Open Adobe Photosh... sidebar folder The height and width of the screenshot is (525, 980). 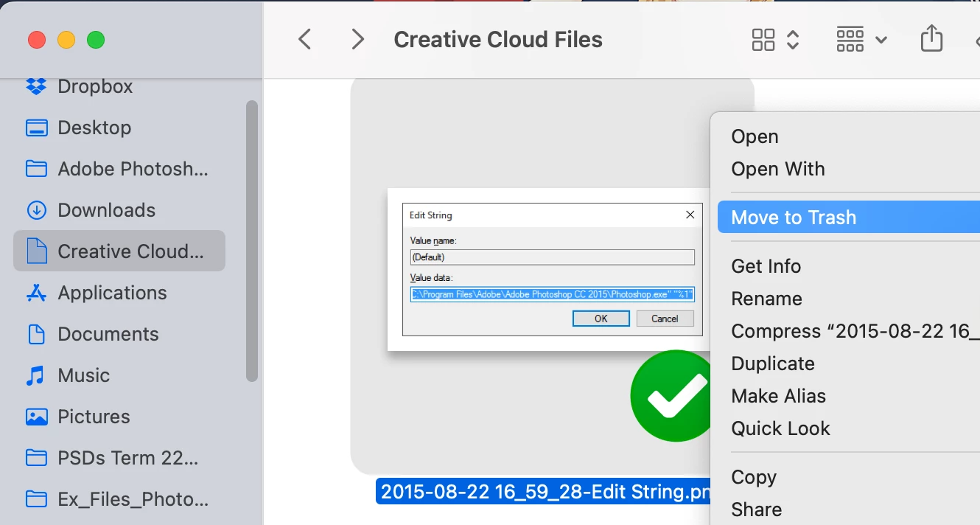point(133,169)
